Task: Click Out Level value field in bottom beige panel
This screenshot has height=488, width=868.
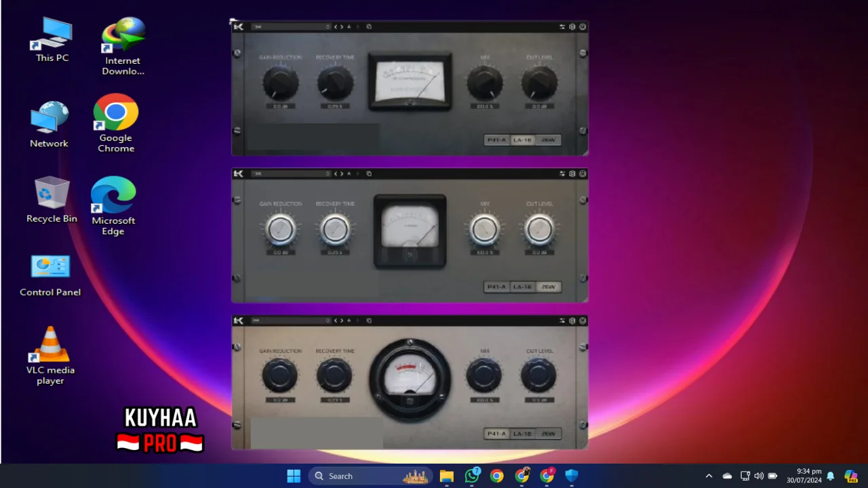Action: [x=539, y=400]
